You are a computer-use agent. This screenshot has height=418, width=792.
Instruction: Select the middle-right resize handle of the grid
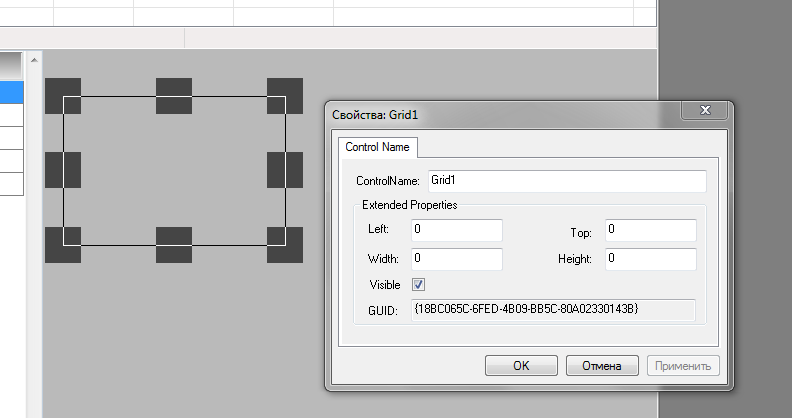[285, 170]
